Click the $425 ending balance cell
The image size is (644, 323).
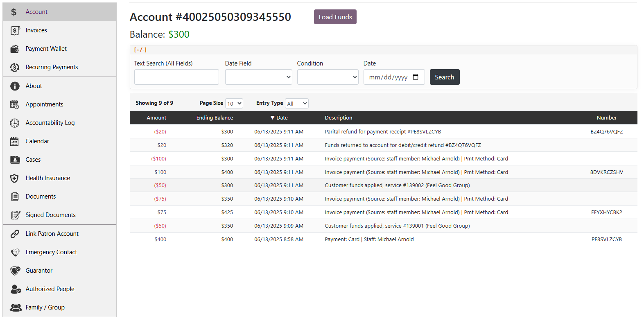(x=227, y=212)
